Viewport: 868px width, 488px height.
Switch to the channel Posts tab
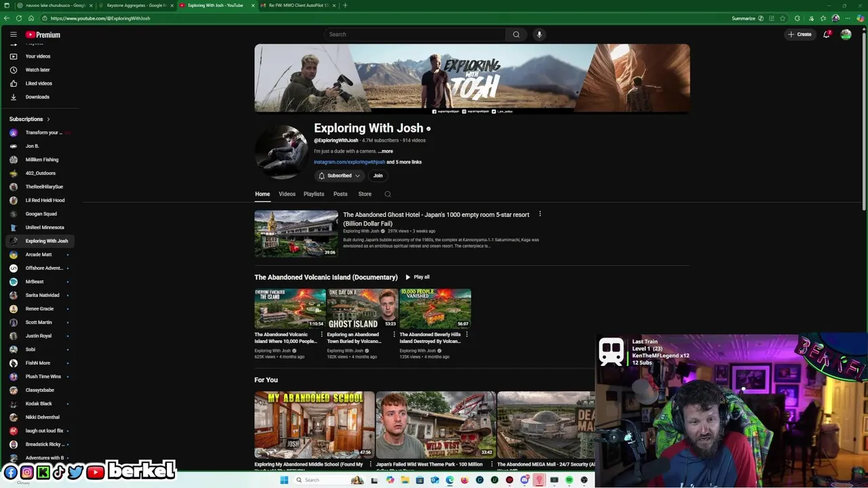tap(340, 194)
